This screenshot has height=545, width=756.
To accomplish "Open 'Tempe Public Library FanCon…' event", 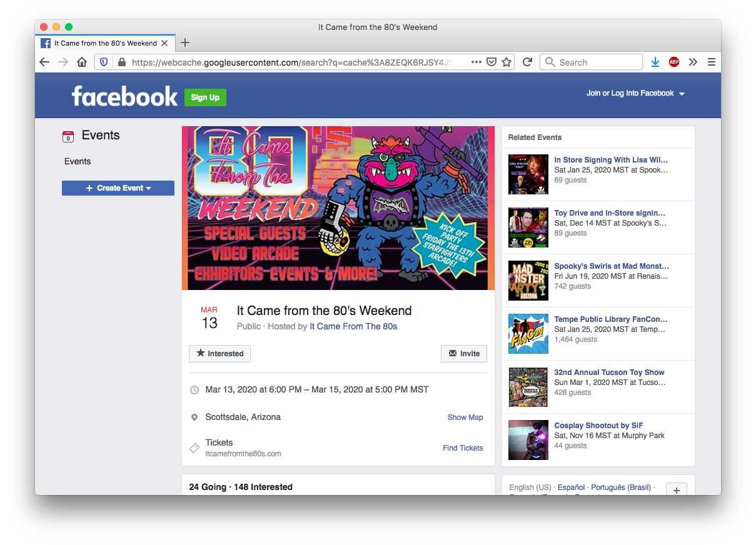I will [611, 319].
